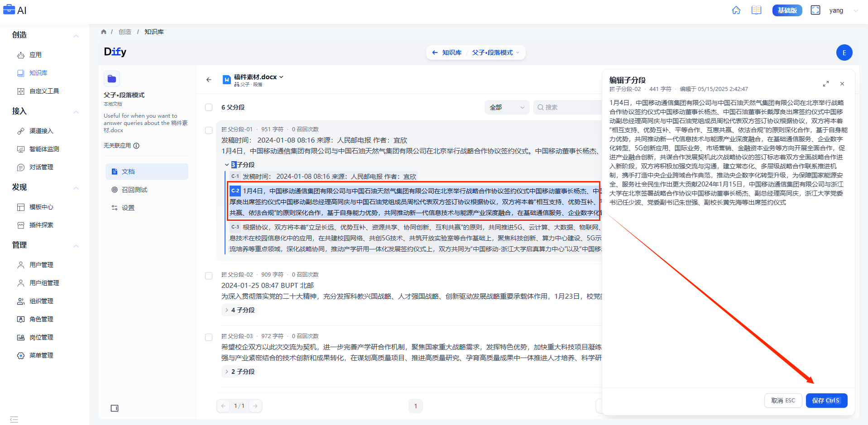Check the select-all 6 父分段 checkbox
Image resolution: width=868 pixels, height=425 pixels.
[x=209, y=107]
